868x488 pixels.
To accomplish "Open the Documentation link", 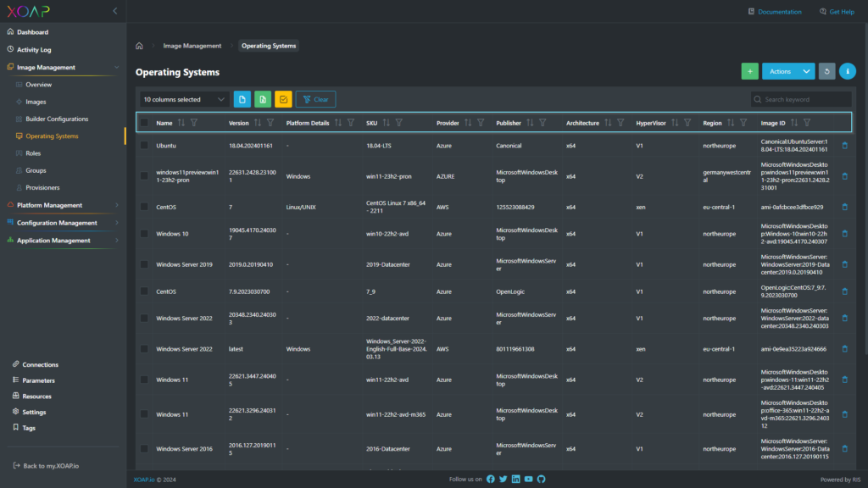I will [775, 12].
